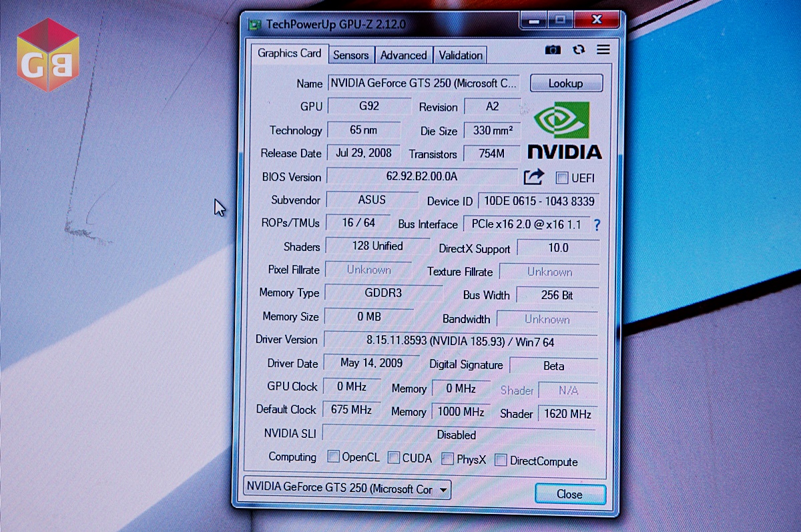The width and height of the screenshot is (801, 532).
Task: Click the Technology field showing 65 nm
Action: coord(363,130)
